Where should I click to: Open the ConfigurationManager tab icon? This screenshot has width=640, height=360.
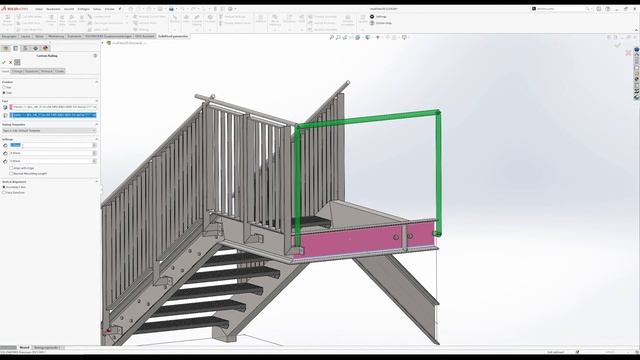pos(25,49)
